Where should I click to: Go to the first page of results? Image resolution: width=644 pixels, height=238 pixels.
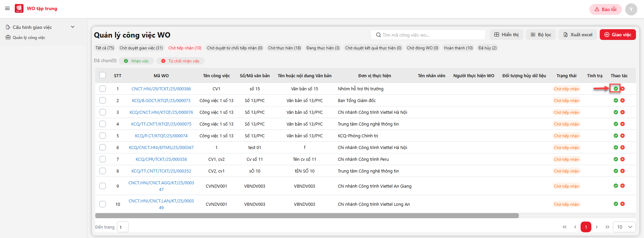pyautogui.click(x=565, y=227)
